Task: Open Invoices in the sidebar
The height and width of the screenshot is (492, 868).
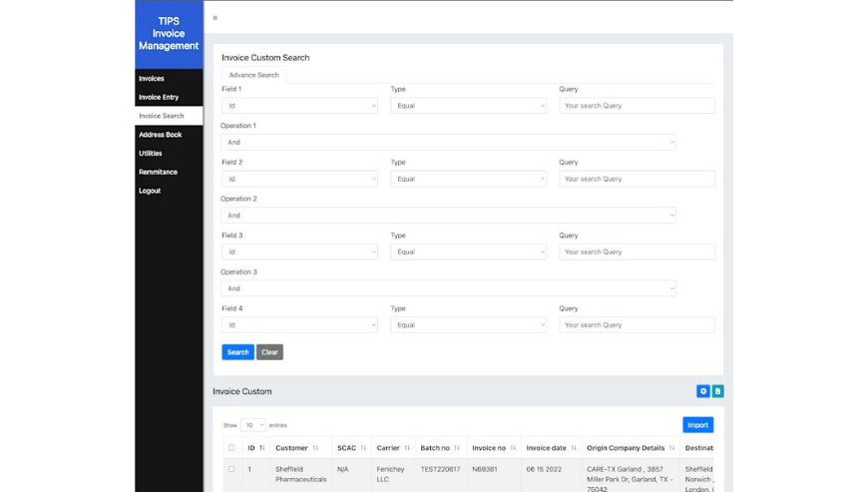Action: [169, 79]
